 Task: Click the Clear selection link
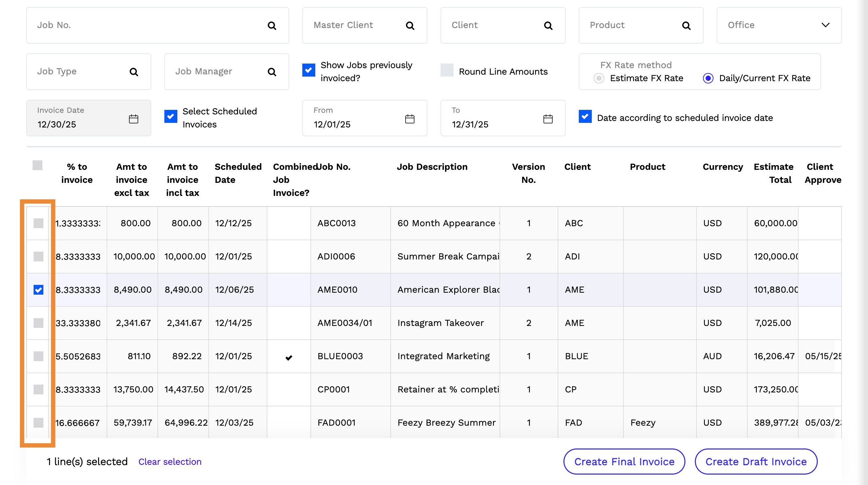click(x=170, y=462)
